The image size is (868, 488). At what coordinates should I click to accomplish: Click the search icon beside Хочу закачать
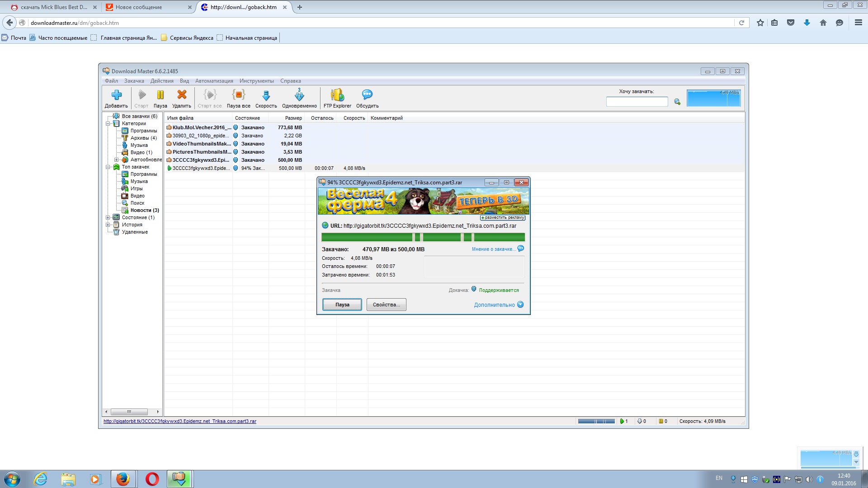click(677, 102)
